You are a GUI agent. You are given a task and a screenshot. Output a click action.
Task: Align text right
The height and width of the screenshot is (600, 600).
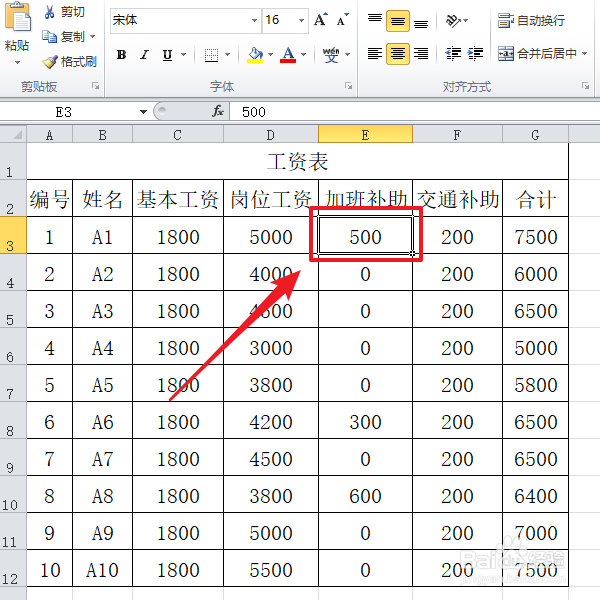click(x=421, y=54)
